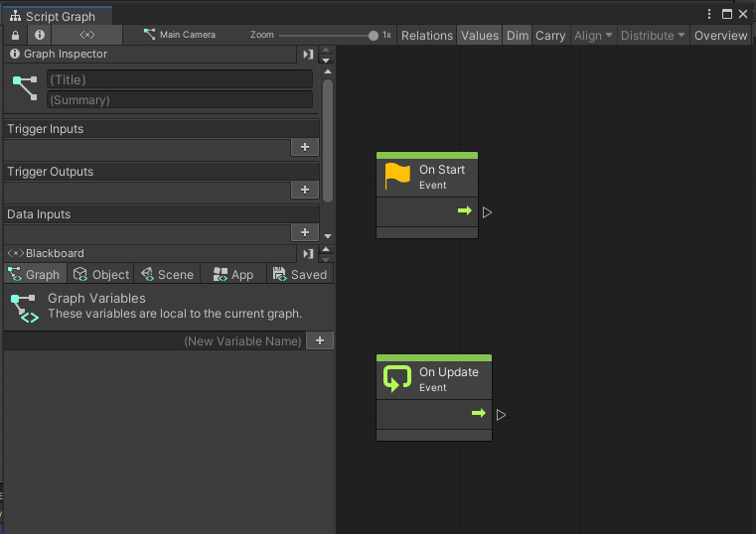Toggle the Relations option
This screenshot has height=534, width=756.
[427, 36]
